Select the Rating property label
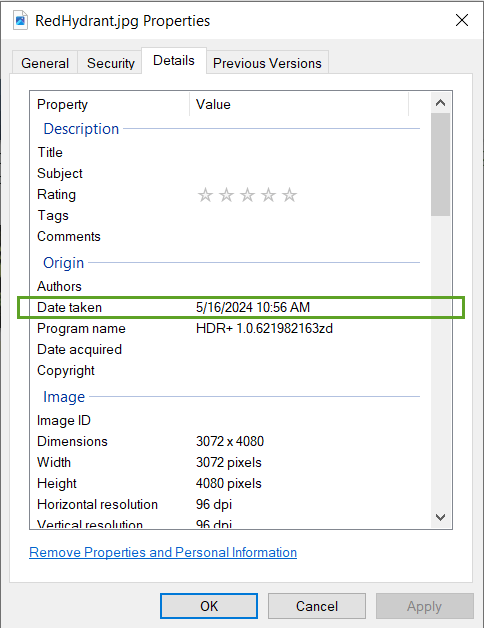 (x=56, y=195)
